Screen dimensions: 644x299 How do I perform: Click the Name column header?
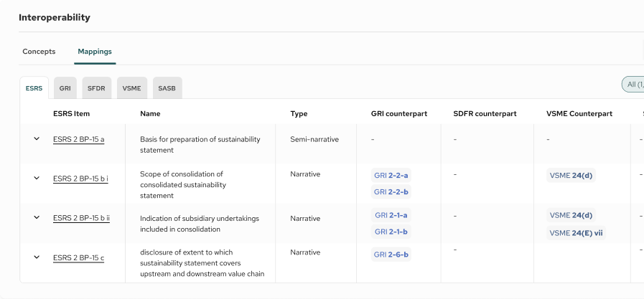point(150,113)
